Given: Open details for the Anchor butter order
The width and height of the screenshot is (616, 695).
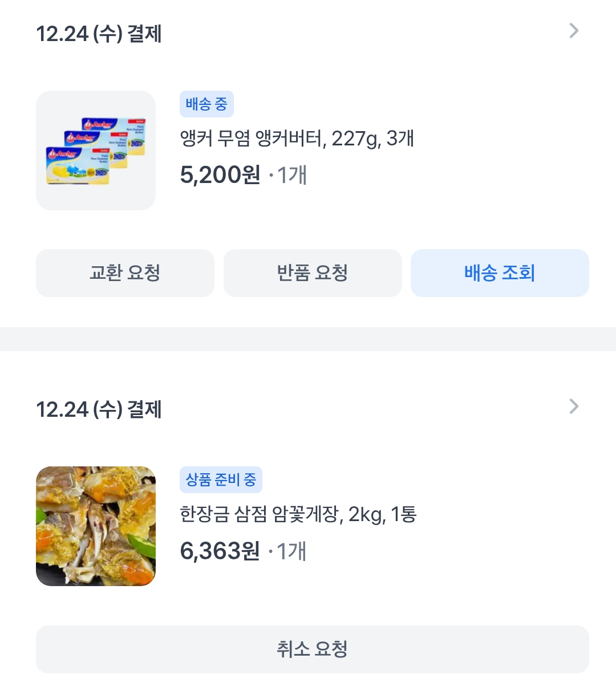Looking at the screenshot, I should pos(574,31).
